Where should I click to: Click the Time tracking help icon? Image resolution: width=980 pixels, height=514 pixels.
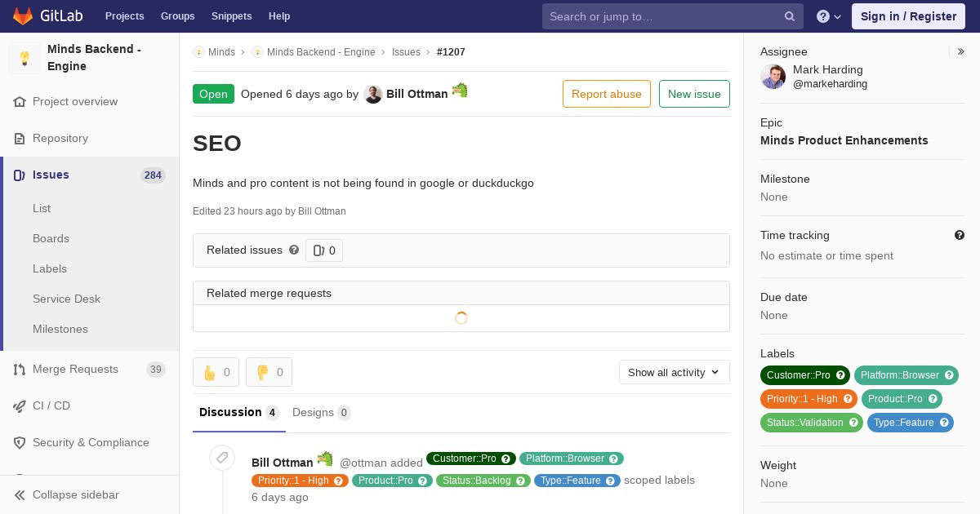point(960,235)
